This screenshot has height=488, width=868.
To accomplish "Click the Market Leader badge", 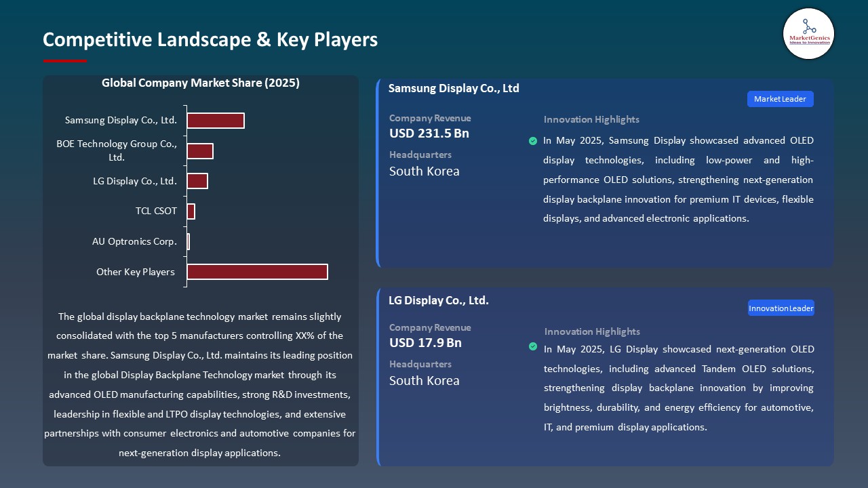I will pos(780,99).
